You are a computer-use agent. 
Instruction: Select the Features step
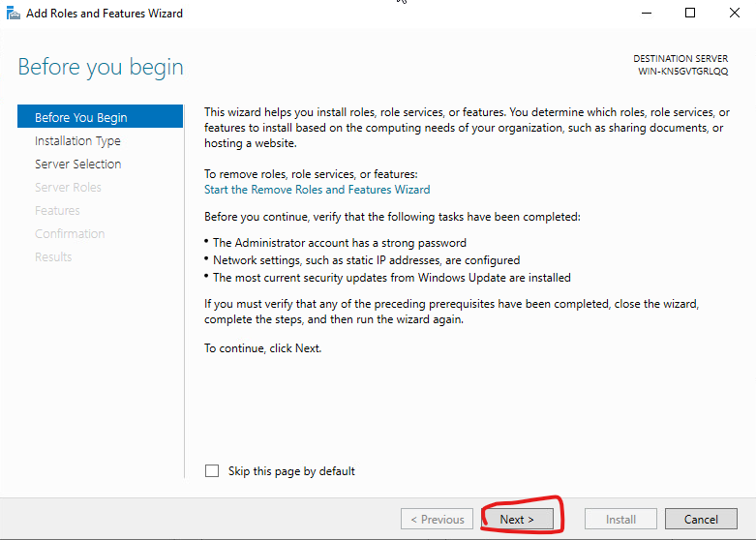click(x=57, y=210)
